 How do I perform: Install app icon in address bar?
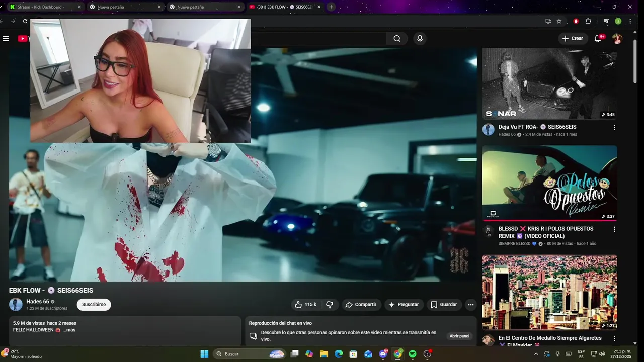click(548, 21)
